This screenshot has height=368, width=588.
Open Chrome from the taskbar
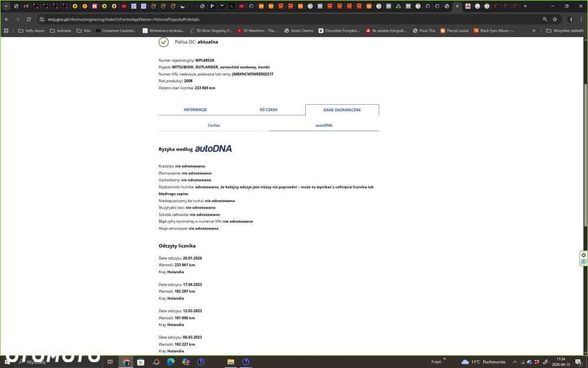[x=126, y=362]
